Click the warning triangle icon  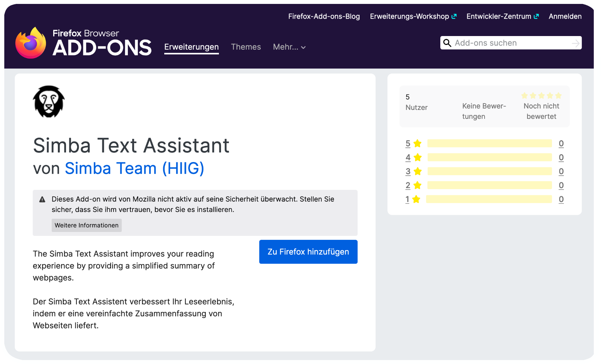[42, 199]
